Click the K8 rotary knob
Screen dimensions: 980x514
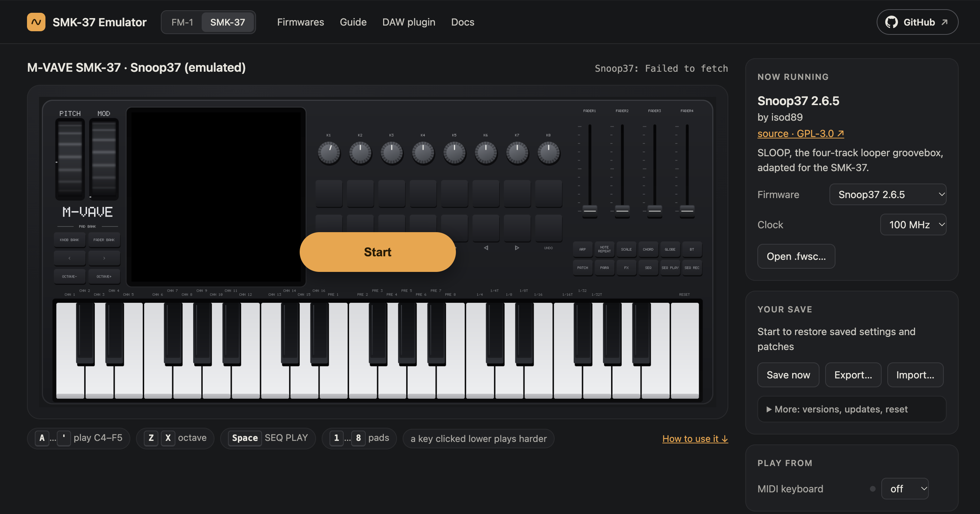pos(548,153)
